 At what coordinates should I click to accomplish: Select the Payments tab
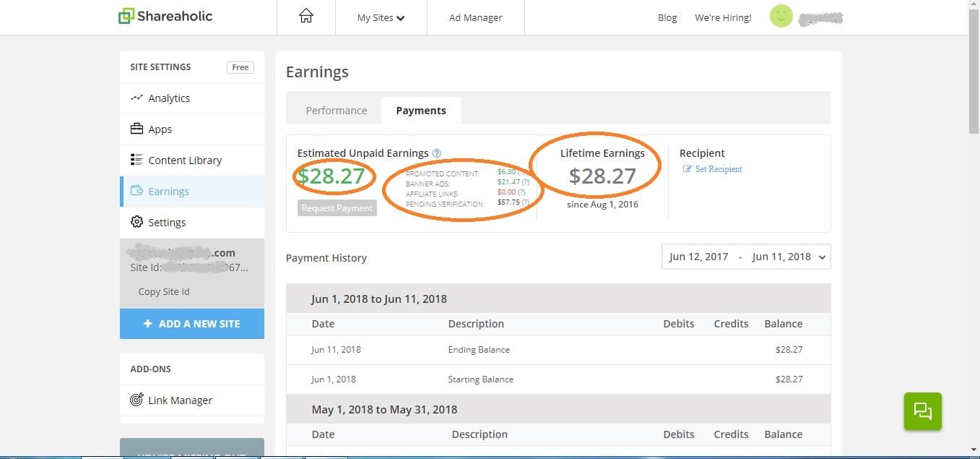pyautogui.click(x=420, y=111)
